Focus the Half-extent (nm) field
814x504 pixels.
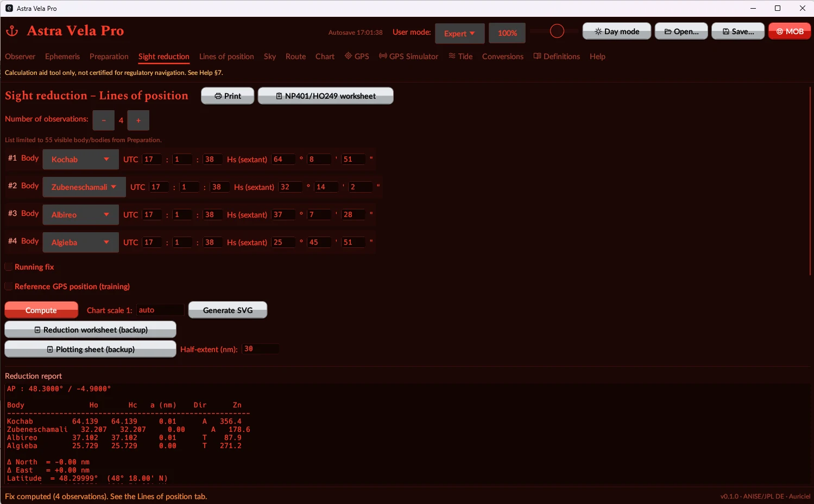click(x=260, y=349)
